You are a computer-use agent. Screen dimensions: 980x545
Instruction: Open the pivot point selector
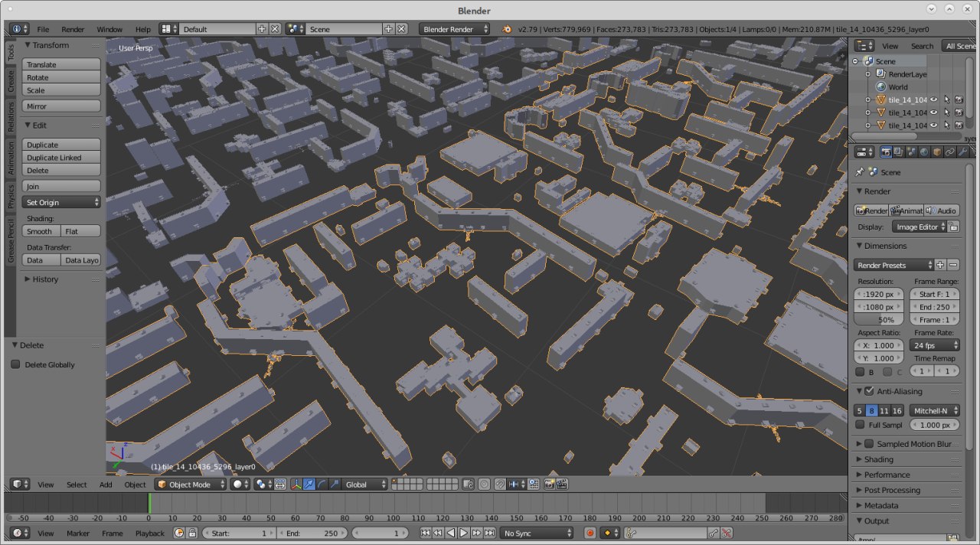click(263, 485)
